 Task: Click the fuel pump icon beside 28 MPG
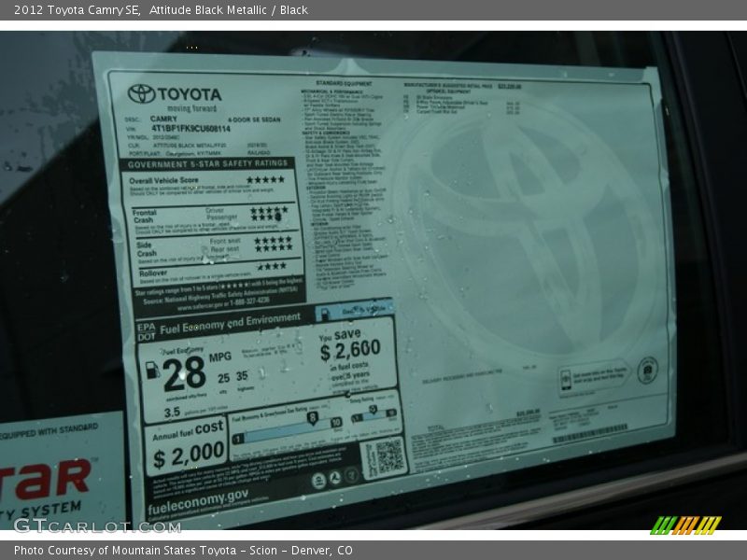(x=152, y=371)
